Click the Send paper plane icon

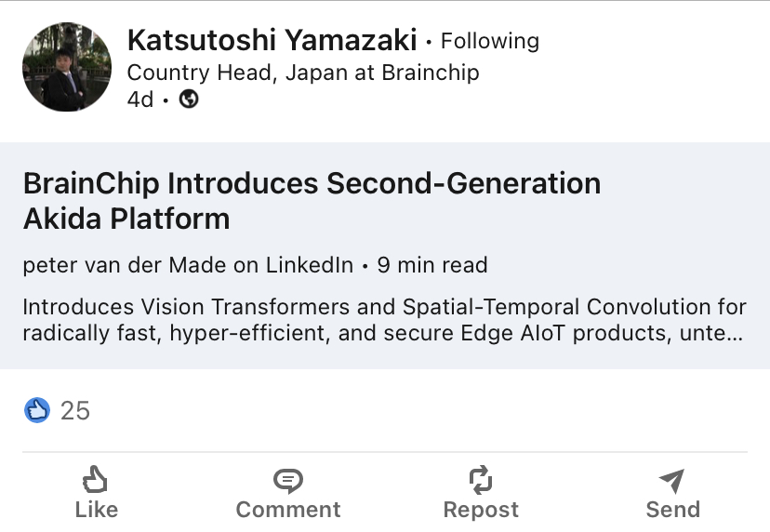point(671,480)
